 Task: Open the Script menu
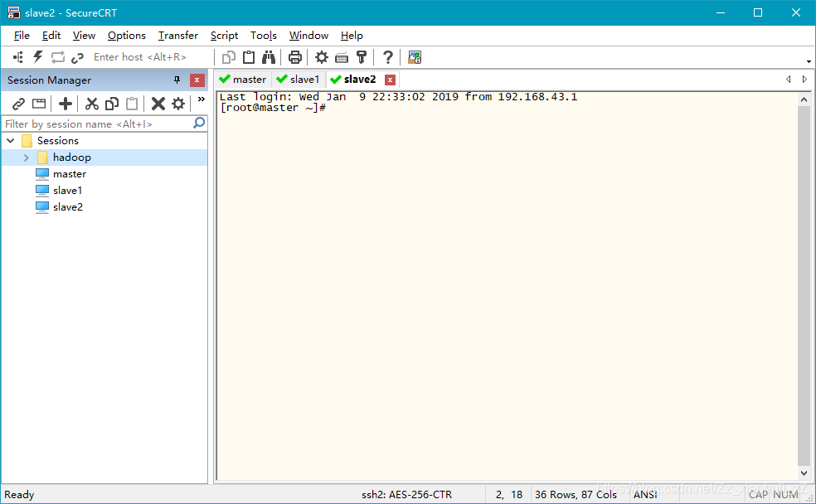point(224,36)
